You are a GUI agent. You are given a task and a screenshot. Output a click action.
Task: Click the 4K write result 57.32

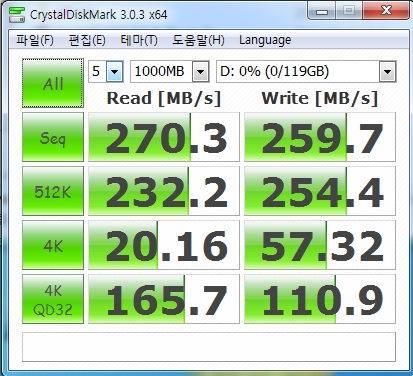click(320, 245)
